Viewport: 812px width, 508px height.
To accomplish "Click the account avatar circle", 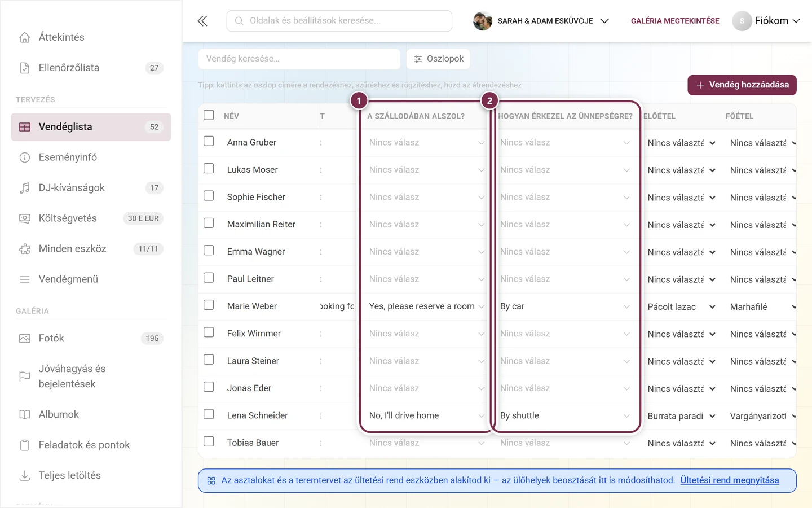I will [742, 21].
